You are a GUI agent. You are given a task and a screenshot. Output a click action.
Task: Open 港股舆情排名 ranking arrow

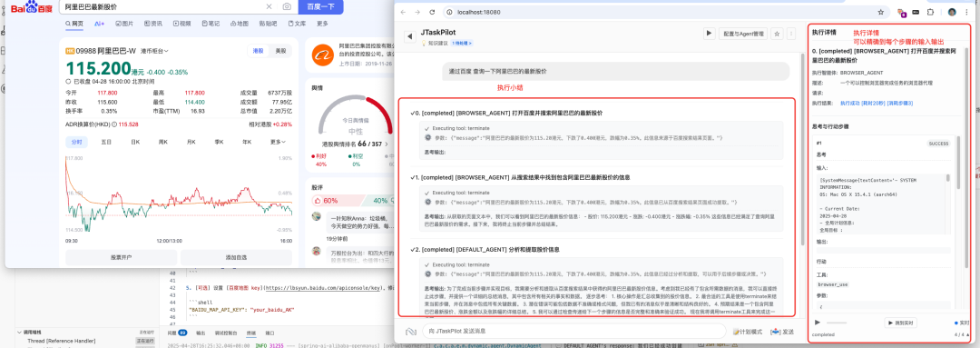point(387,144)
